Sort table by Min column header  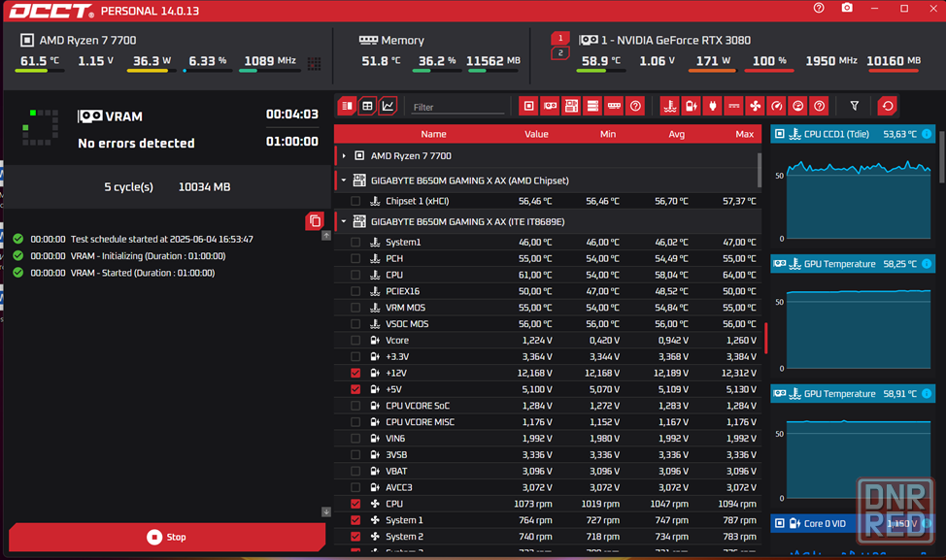608,134
